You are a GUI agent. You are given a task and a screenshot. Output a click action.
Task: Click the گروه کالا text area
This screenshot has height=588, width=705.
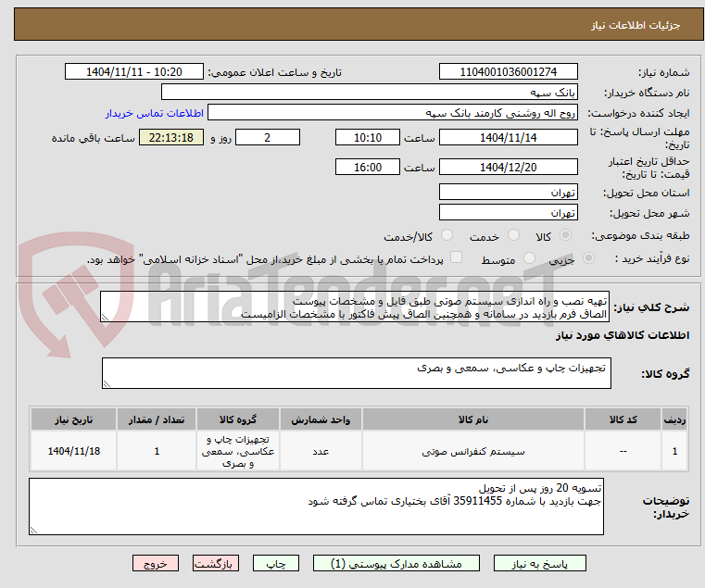point(357,373)
